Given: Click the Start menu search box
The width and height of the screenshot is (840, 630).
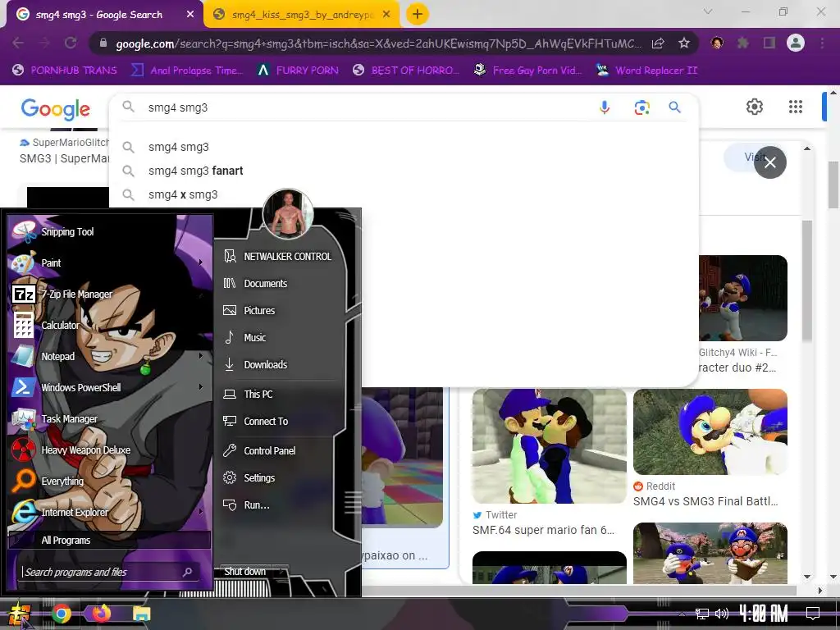Looking at the screenshot, I should click(110, 572).
